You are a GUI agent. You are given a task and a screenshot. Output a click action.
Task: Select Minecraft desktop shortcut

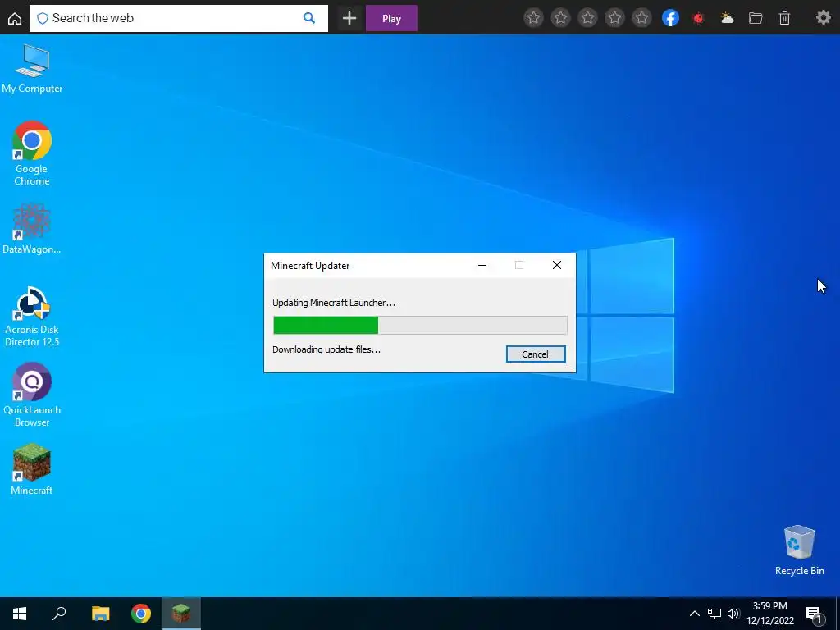point(32,470)
